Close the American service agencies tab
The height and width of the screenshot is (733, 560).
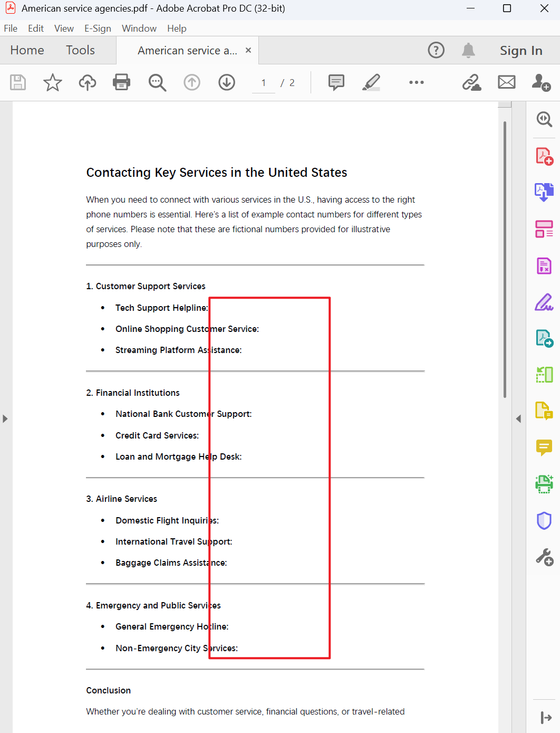248,50
